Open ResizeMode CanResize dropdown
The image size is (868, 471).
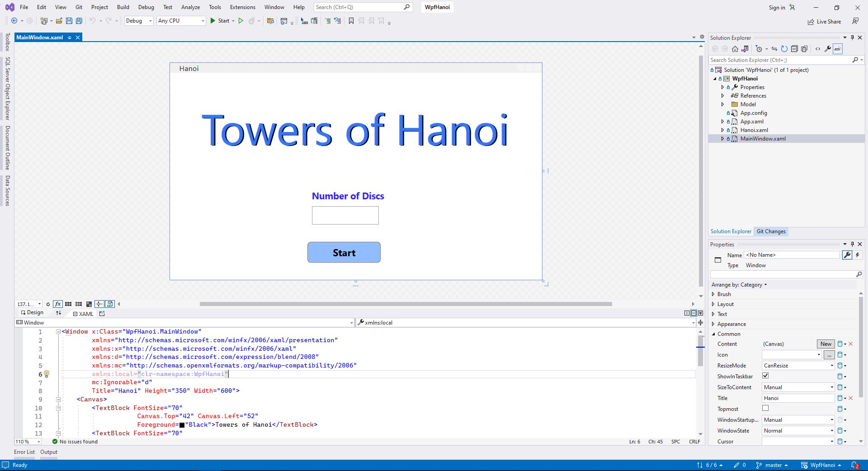798,366
